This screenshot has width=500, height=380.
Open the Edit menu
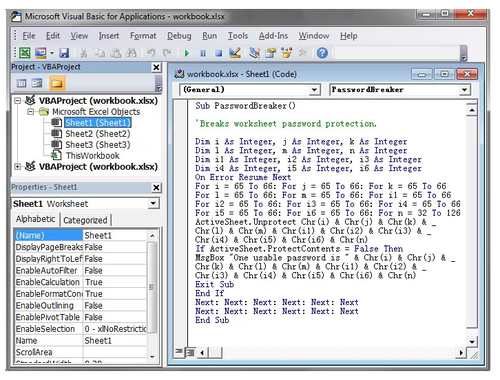click(x=53, y=36)
